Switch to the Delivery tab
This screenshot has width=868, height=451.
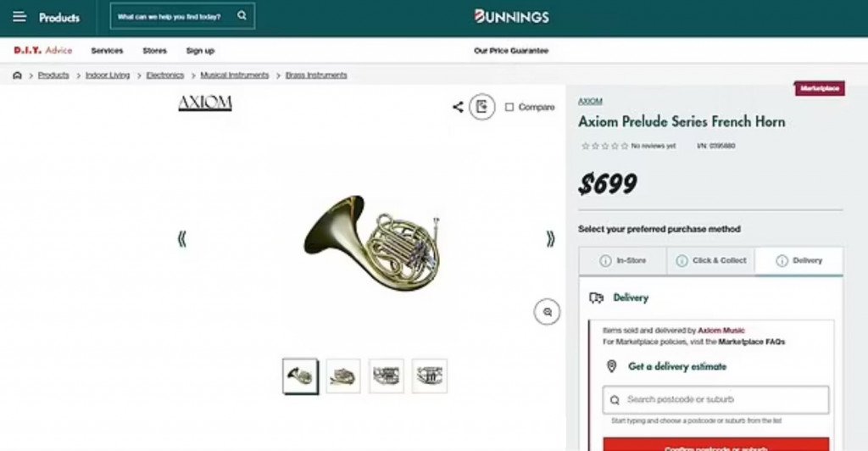click(798, 260)
